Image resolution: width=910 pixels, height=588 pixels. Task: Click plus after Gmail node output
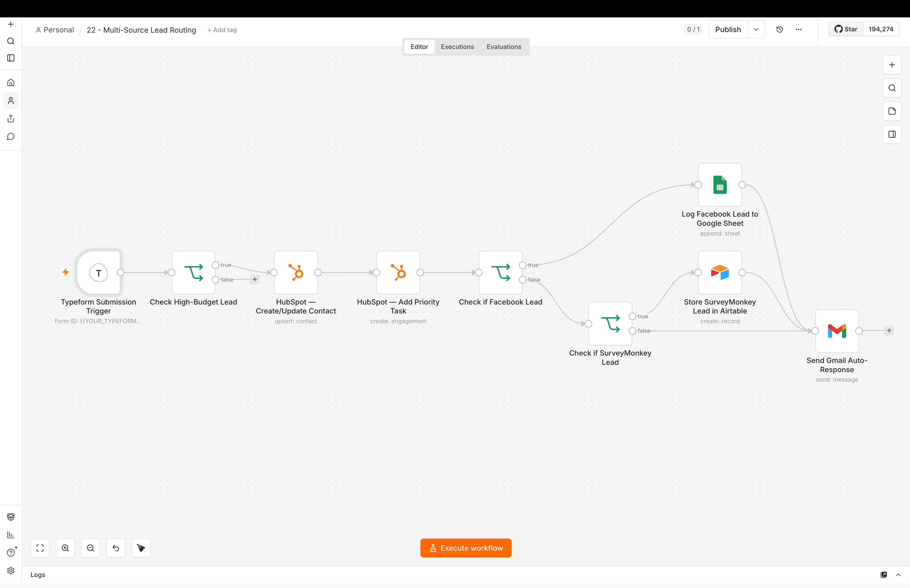coord(889,331)
